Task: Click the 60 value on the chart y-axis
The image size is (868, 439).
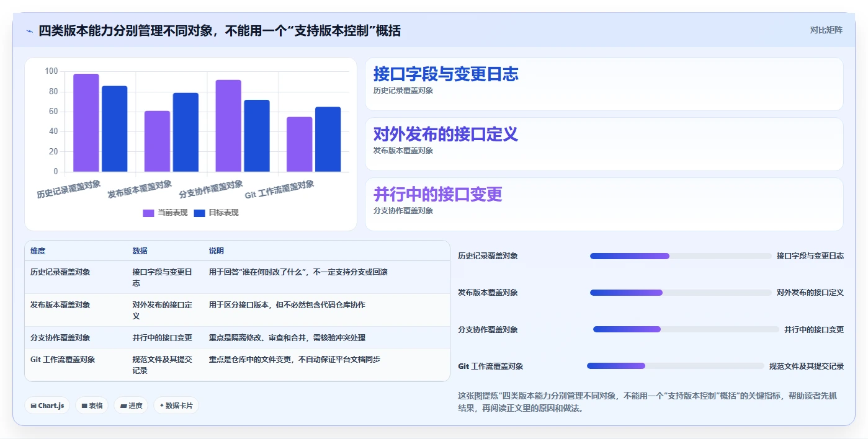Action: pos(53,112)
